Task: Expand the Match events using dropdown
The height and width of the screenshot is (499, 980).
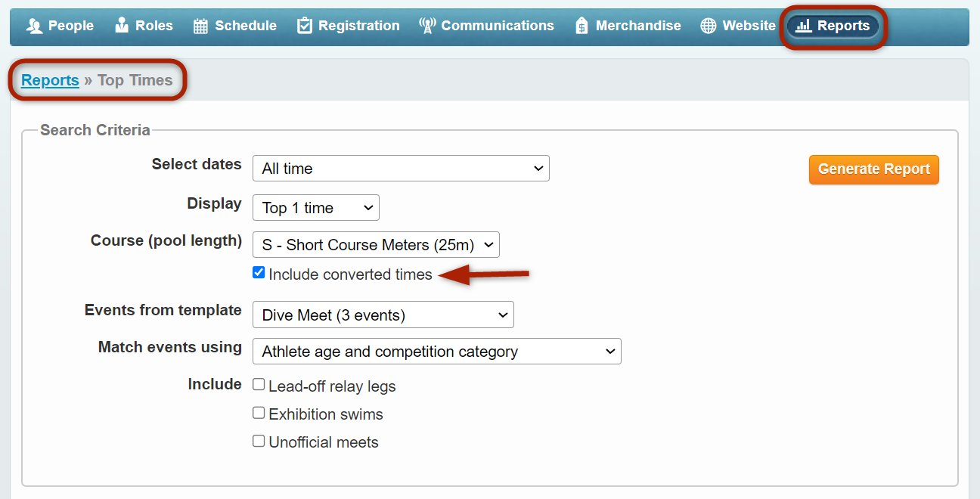Action: point(436,352)
